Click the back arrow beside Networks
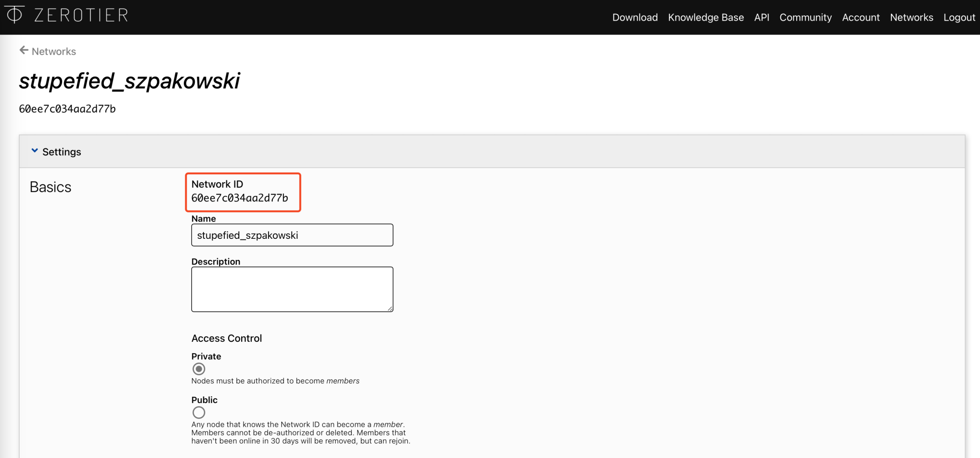Viewport: 980px width, 458px height. pos(23,50)
